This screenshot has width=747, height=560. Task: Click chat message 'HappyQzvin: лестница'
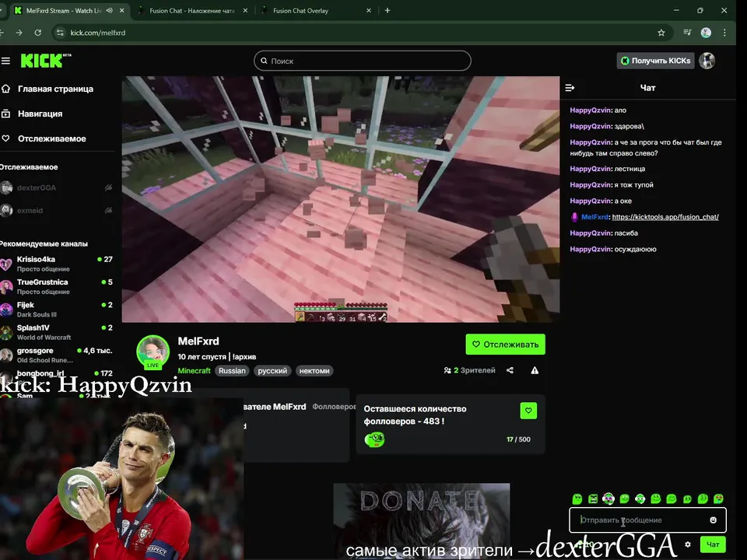[x=608, y=169]
